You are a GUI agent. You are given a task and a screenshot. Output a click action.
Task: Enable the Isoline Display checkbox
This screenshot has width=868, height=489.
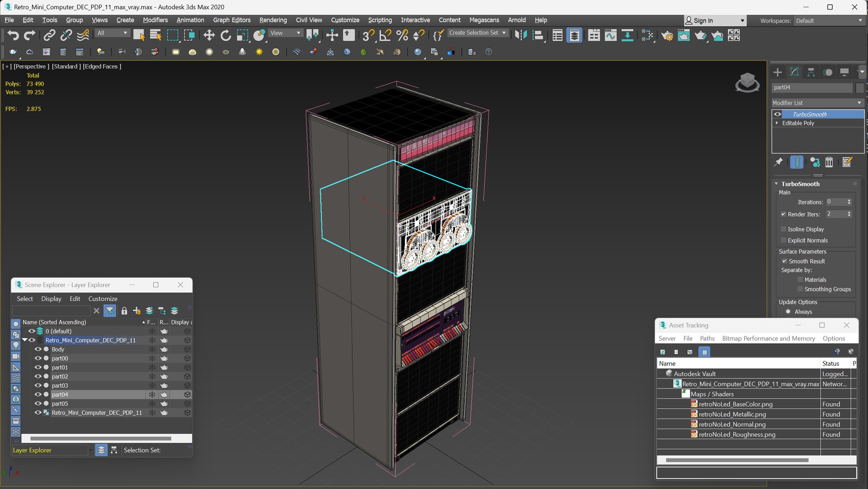click(x=784, y=229)
